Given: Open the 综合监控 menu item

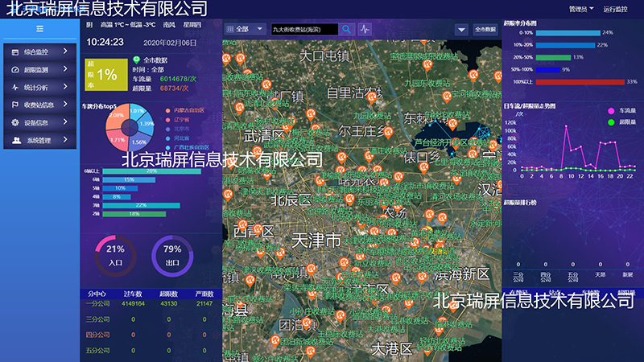Looking at the screenshot, I should pos(39,51).
